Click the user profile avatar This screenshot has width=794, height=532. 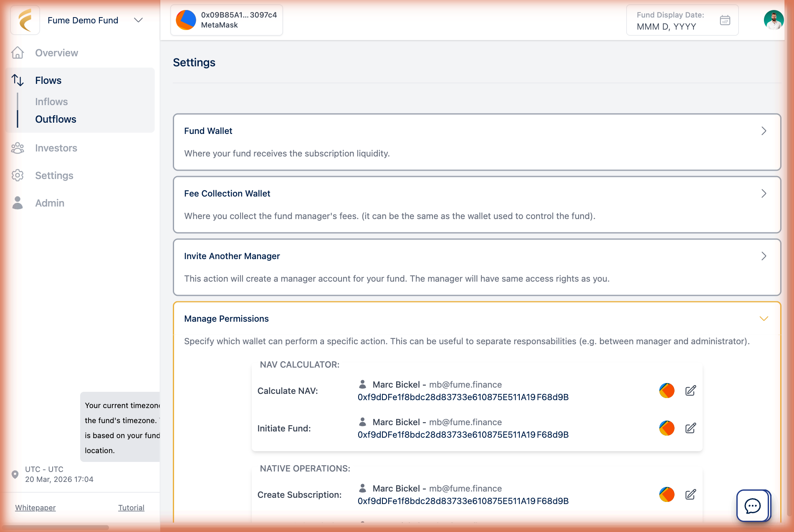click(774, 20)
